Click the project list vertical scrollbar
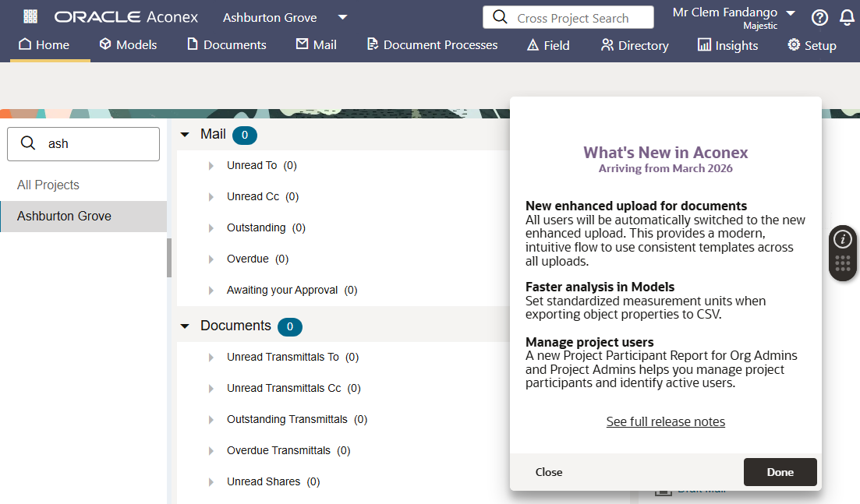This screenshot has width=860, height=504. [169, 258]
